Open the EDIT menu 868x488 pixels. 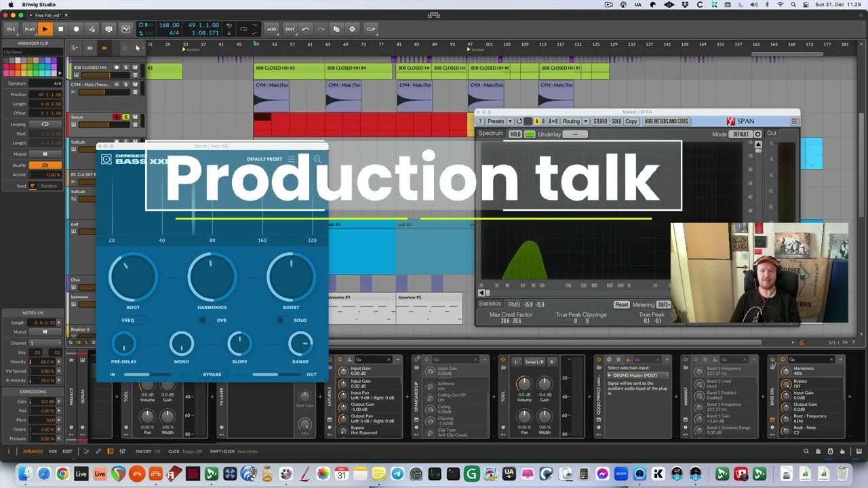click(x=290, y=29)
